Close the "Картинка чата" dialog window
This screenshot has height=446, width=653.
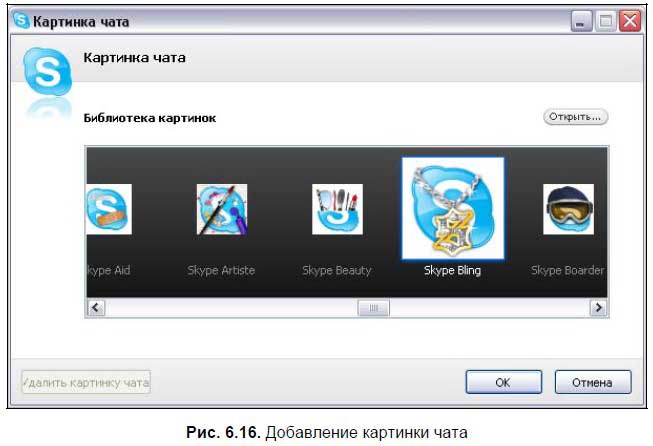point(629,20)
